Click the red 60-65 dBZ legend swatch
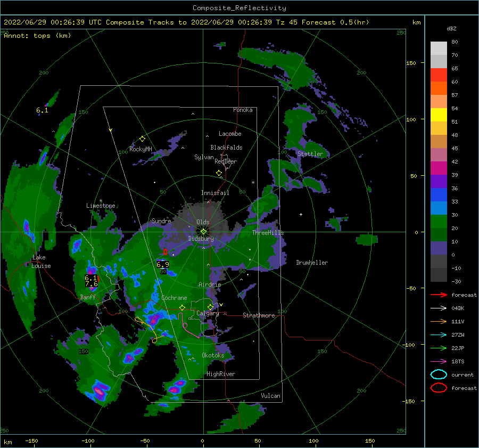This screenshot has height=448, width=479. 439,75
